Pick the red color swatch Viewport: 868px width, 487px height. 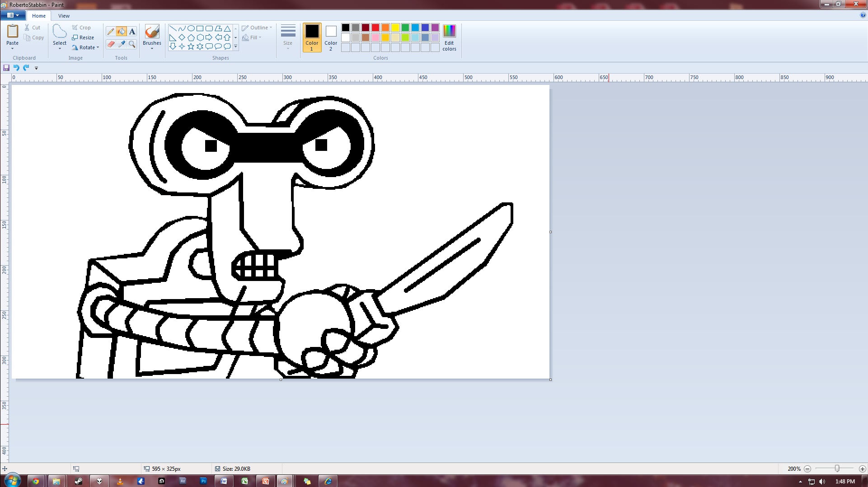[x=375, y=28]
